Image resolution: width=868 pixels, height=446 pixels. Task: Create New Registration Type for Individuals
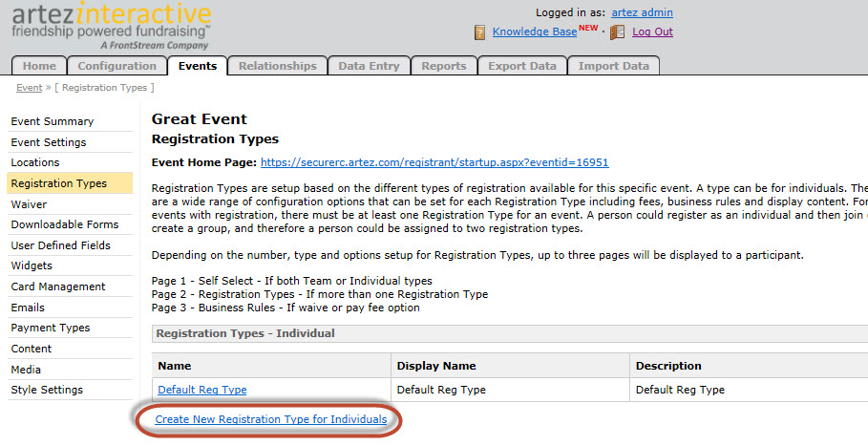[270, 419]
